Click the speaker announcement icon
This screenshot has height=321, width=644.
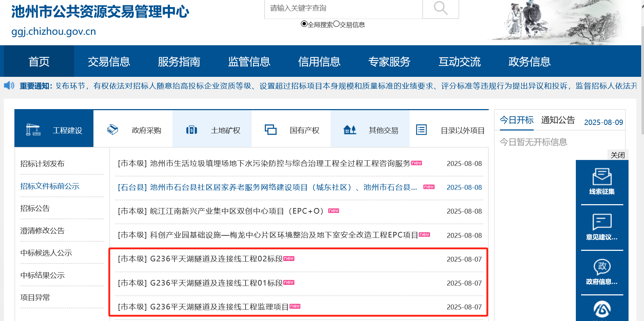(9, 86)
